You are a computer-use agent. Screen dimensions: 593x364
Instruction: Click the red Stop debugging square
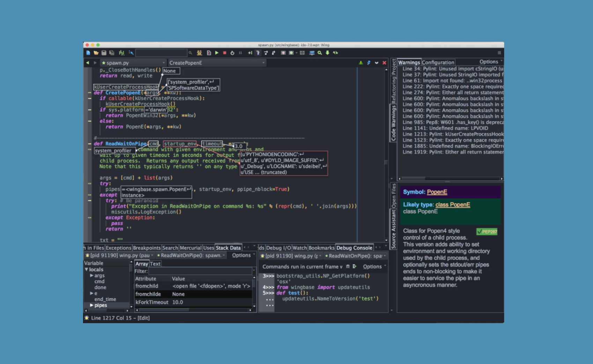point(224,53)
